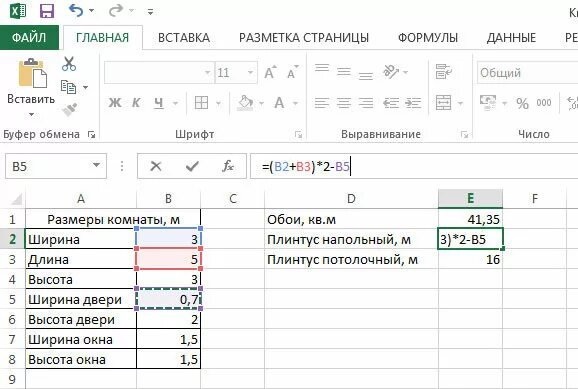The height and width of the screenshot is (389, 578).
Task: Open Шрифт group dialog launcher
Action: click(x=298, y=135)
